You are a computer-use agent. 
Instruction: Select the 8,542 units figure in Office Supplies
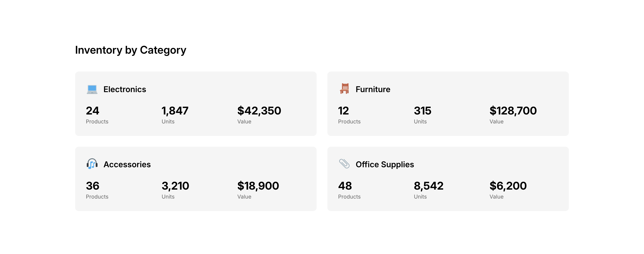(x=428, y=186)
